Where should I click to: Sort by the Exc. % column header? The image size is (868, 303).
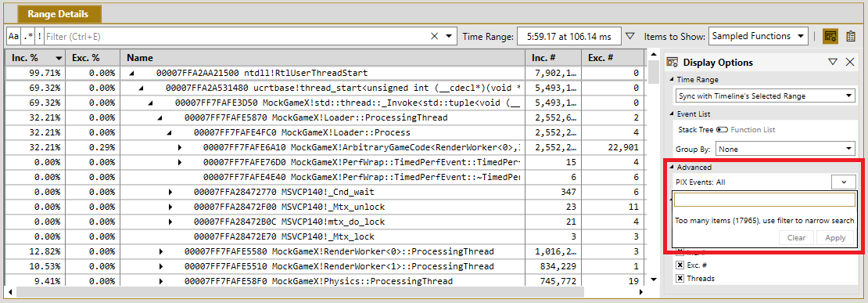coord(92,58)
